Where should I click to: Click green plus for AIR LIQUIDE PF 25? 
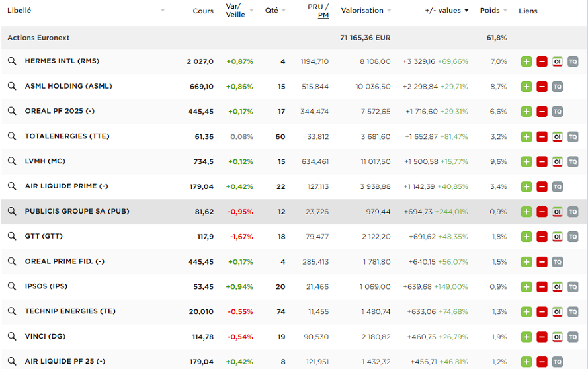point(526,362)
